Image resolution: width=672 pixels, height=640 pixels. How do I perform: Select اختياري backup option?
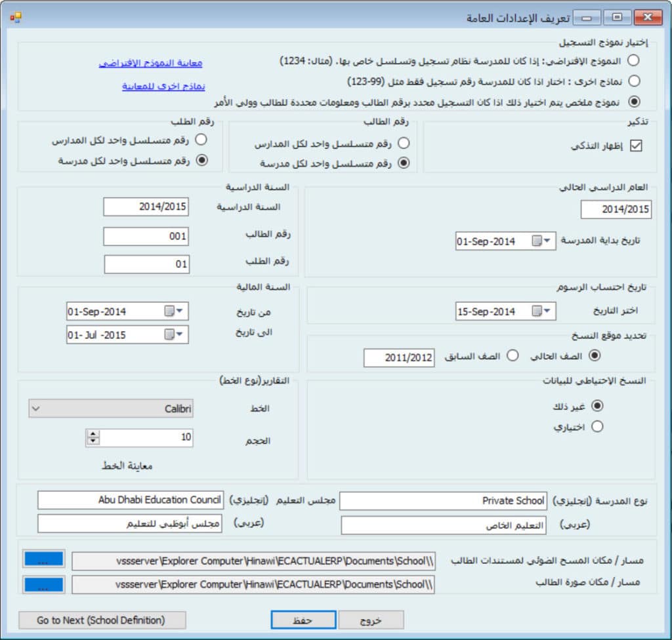tap(597, 426)
